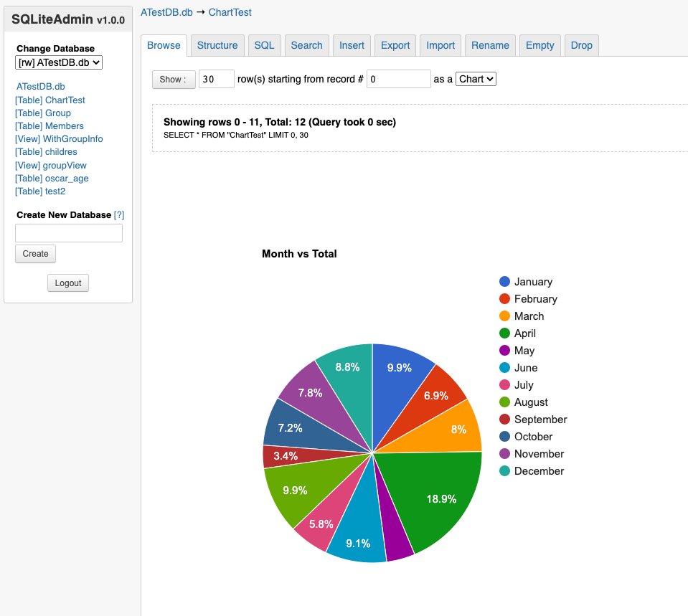Screen dimensions: 688x616
Task: Click the ChartTest breadcrumb link
Action: click(x=230, y=12)
